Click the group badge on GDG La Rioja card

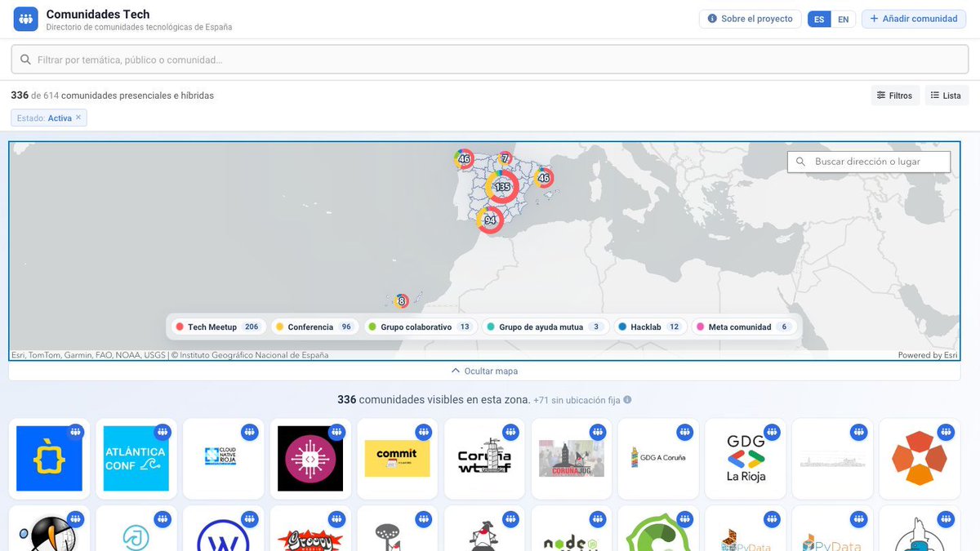(x=772, y=431)
